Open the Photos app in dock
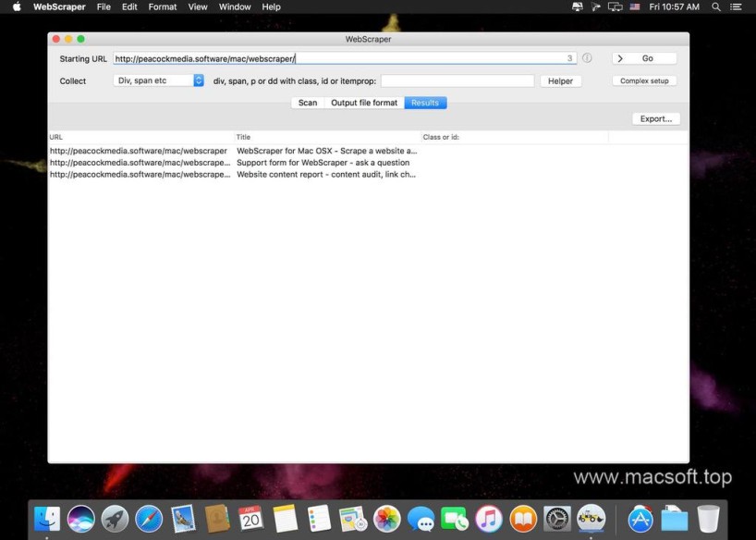 point(387,519)
